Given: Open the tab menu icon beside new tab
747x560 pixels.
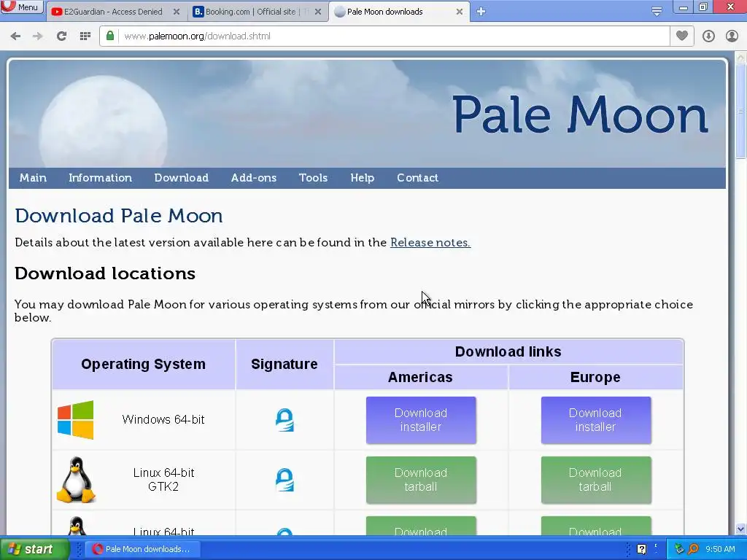Looking at the screenshot, I should (x=657, y=12).
